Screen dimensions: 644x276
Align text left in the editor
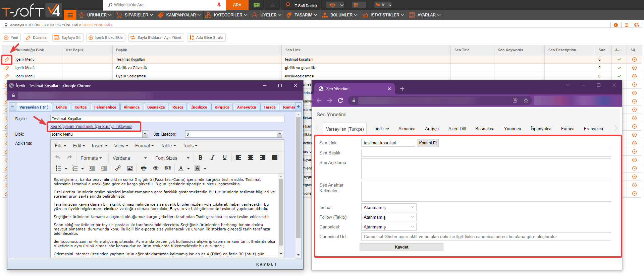(238, 157)
